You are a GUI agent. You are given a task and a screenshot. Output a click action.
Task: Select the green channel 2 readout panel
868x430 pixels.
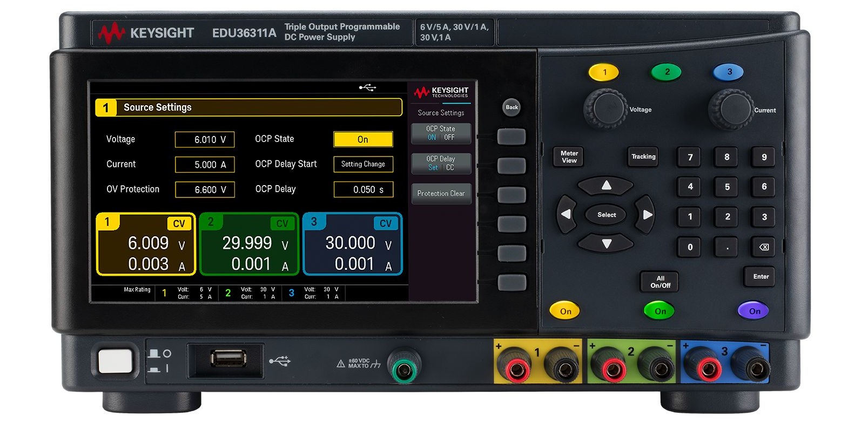[249, 244]
